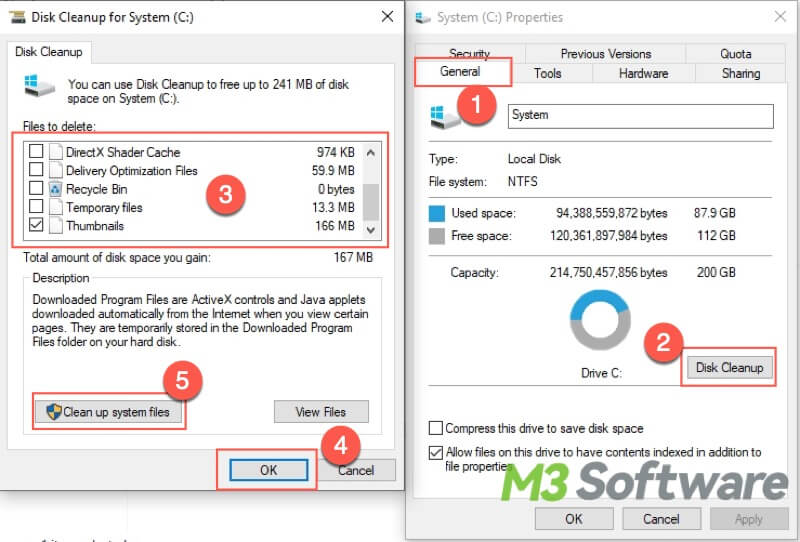Click the System Properties title bar drive icon
Viewport: 800px width, 542px height.
coord(423,18)
